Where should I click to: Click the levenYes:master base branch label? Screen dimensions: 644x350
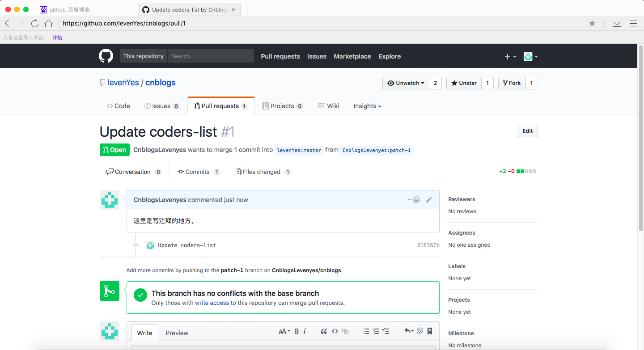(x=299, y=150)
